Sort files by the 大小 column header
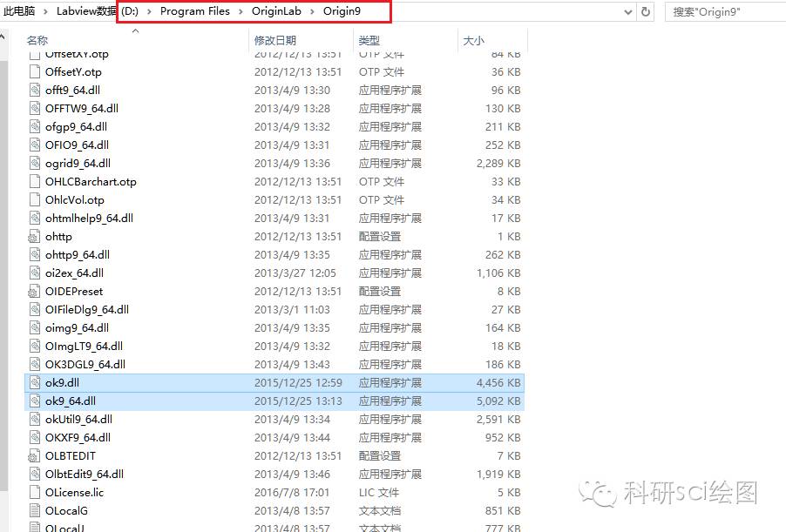 click(473, 41)
